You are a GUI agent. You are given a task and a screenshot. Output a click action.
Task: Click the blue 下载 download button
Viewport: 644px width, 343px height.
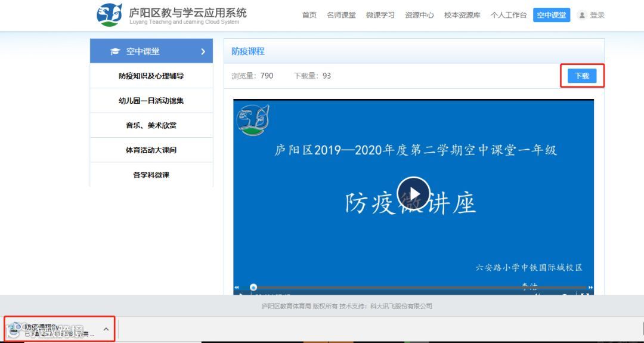coord(582,76)
